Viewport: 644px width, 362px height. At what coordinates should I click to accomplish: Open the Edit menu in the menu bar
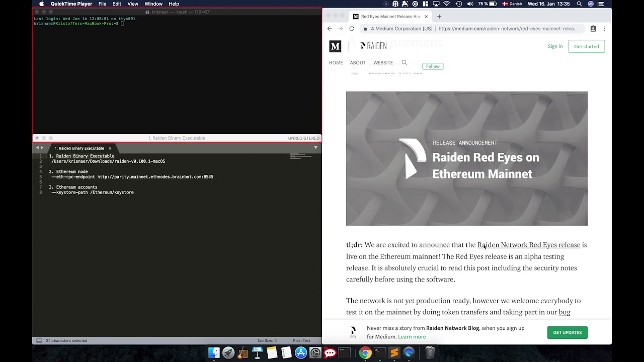(117, 4)
